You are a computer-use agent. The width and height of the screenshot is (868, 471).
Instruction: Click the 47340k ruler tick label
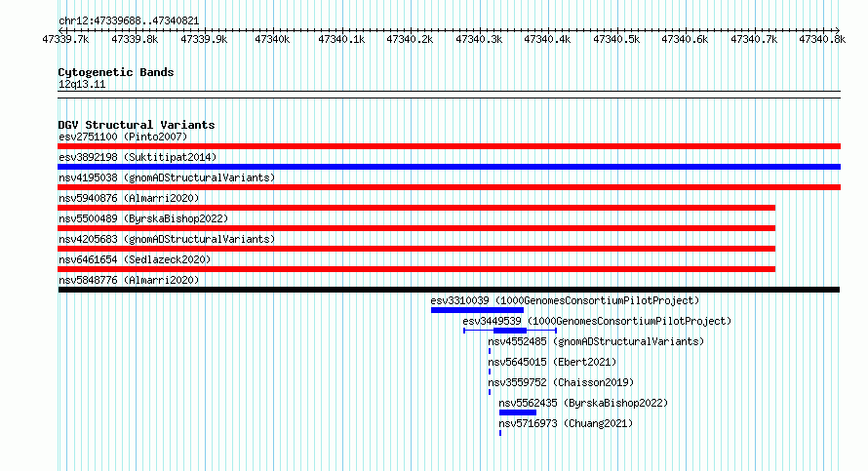[272, 39]
